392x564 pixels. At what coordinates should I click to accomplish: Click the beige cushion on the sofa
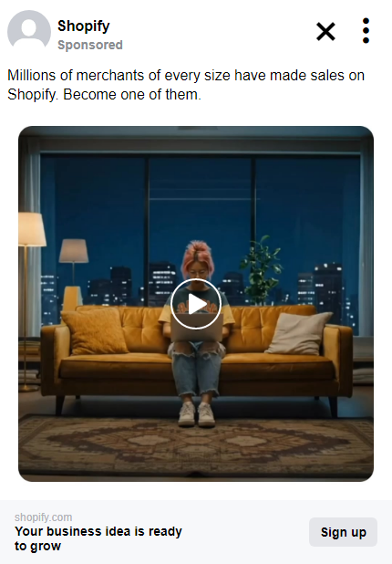point(297,333)
